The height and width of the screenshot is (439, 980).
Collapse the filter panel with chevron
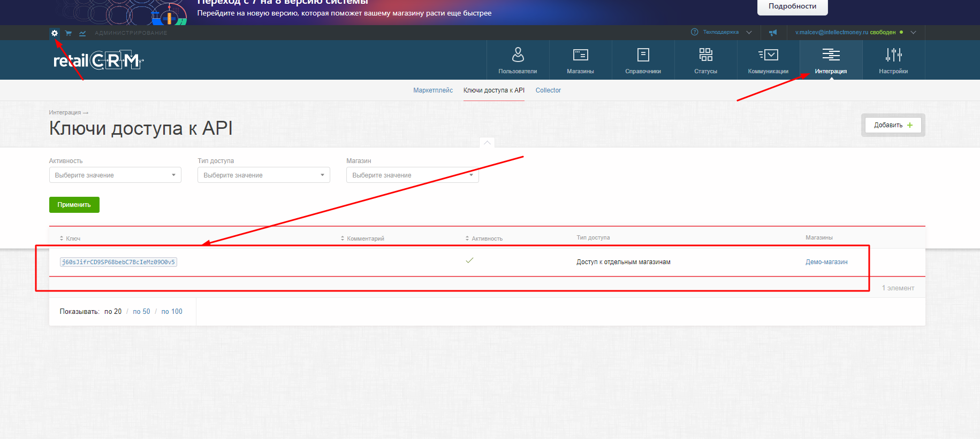pyautogui.click(x=487, y=143)
